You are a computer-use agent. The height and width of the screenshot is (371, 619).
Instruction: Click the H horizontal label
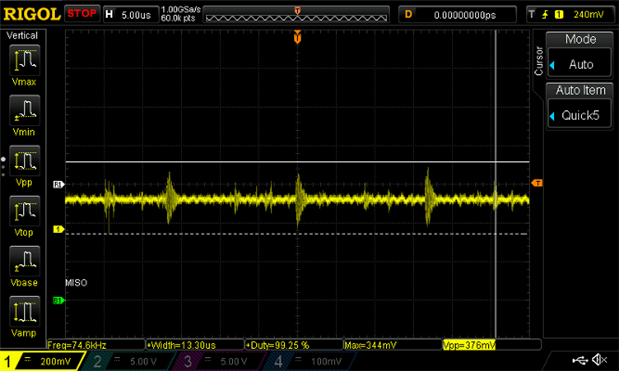click(109, 15)
